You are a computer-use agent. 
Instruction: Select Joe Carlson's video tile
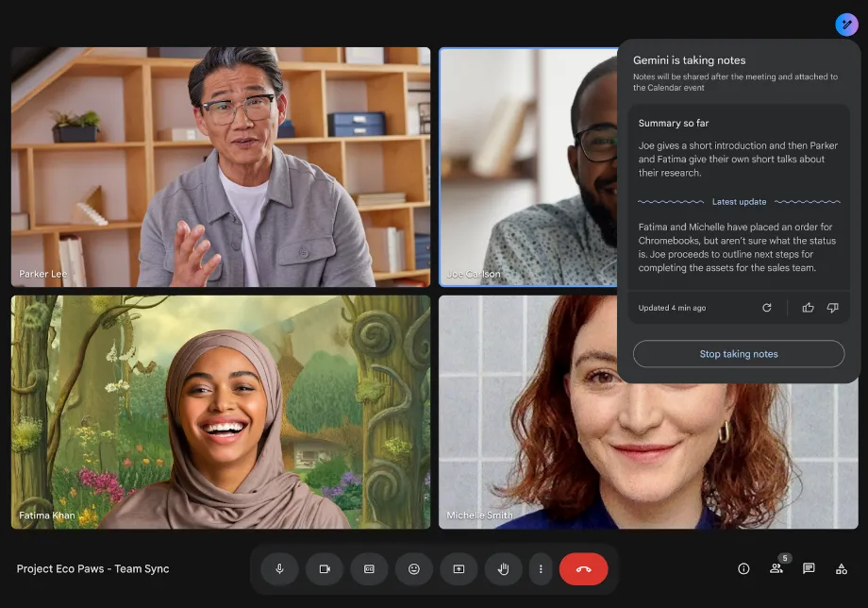click(x=528, y=167)
